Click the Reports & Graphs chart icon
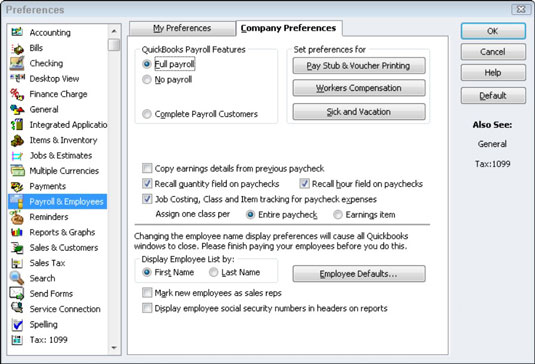 17,232
